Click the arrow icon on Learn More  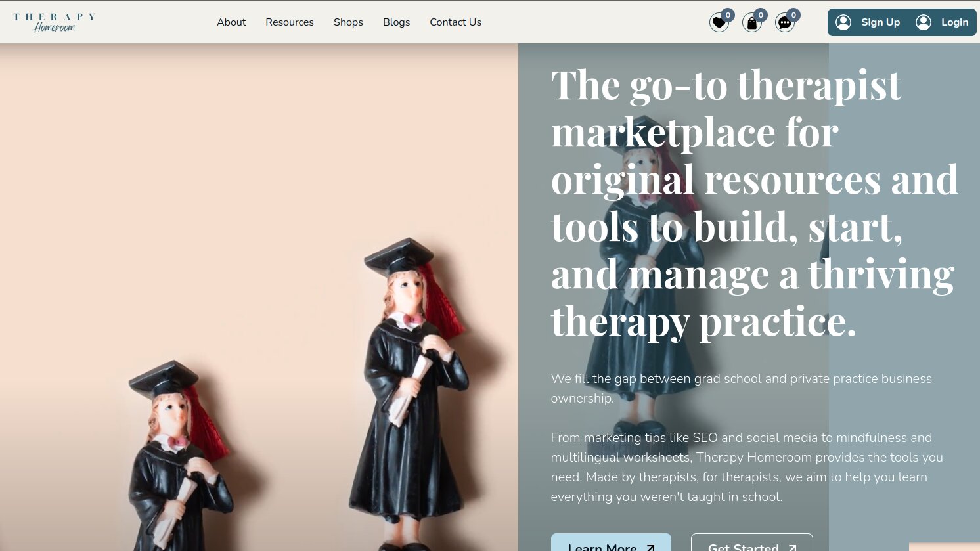[x=650, y=547]
